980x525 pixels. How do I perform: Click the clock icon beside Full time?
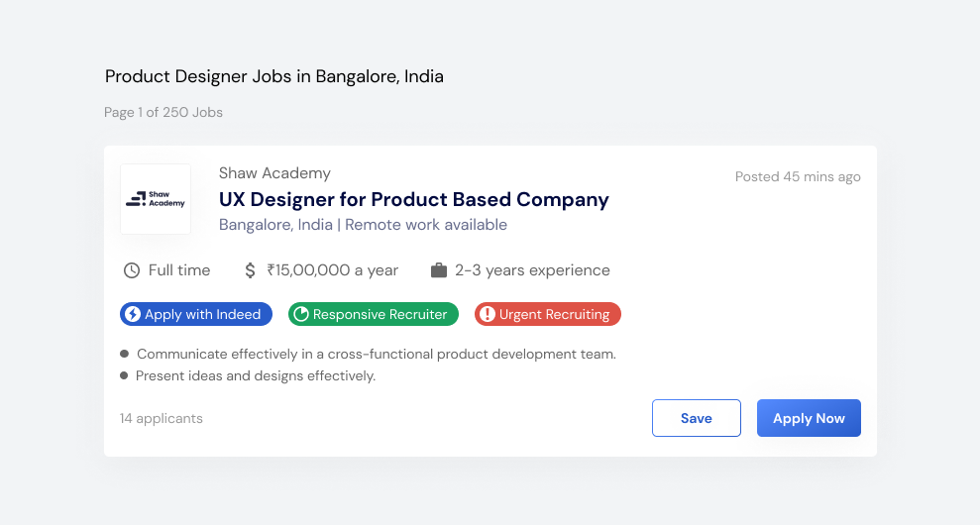132,270
